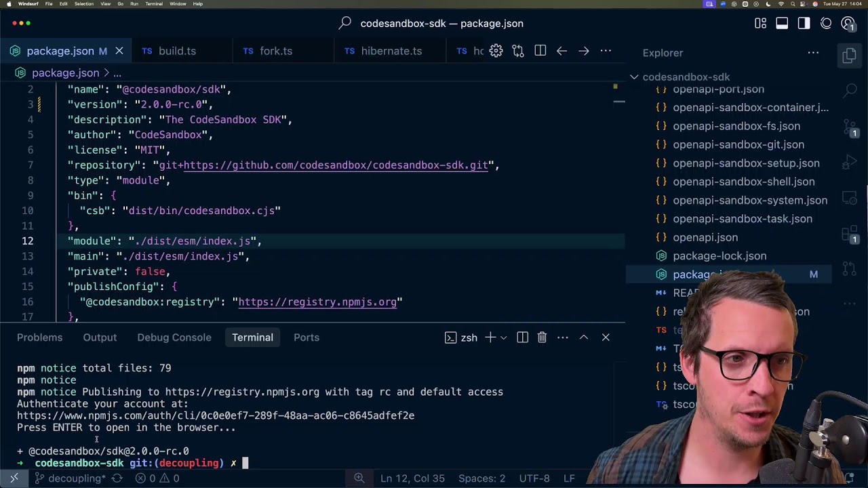Open the Explorer view in activity bar
Image resolution: width=868 pixels, height=488 pixels.
point(850,56)
